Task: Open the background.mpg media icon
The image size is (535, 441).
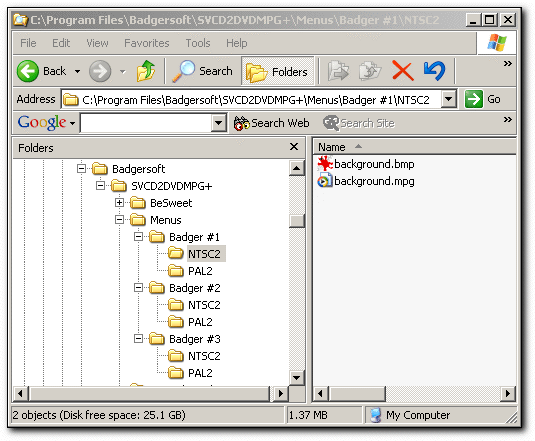Action: click(324, 181)
